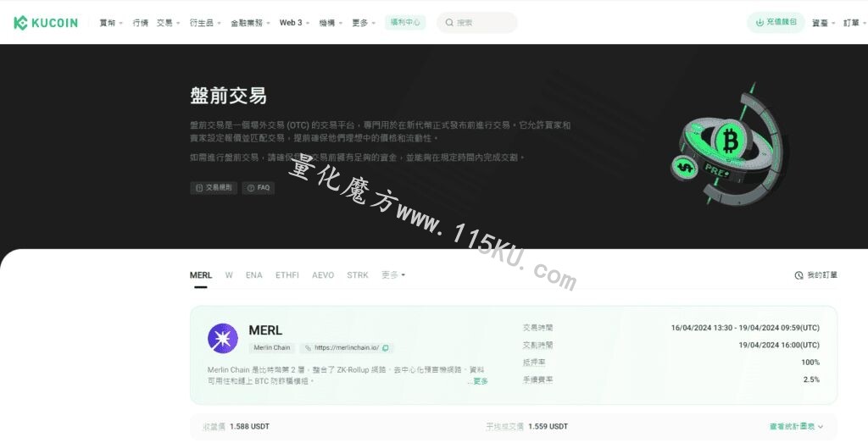
Task: Open the FAQ button
Action: click(x=258, y=188)
